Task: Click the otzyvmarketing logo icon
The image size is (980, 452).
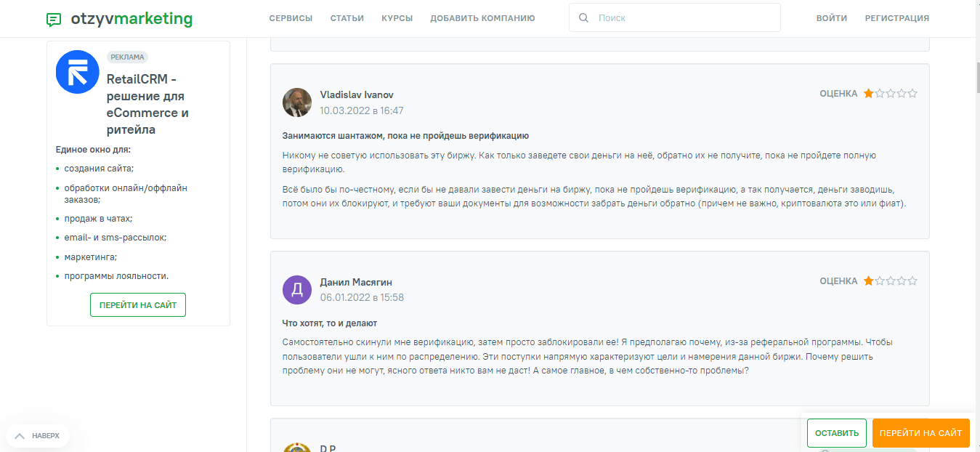Action: click(x=54, y=19)
